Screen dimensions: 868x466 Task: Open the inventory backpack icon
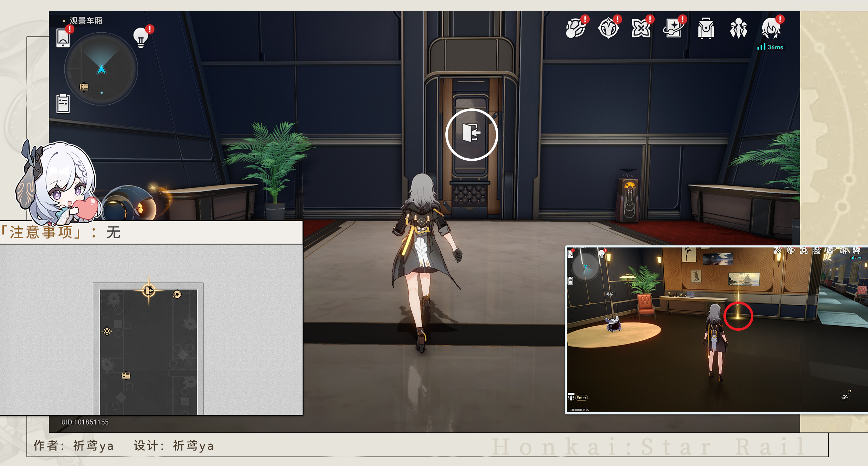(x=706, y=28)
